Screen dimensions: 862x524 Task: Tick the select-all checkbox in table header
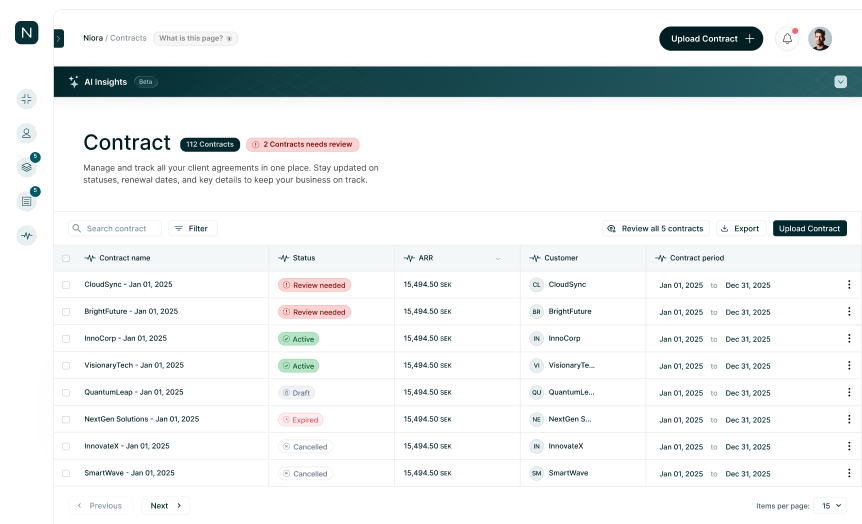click(x=66, y=258)
